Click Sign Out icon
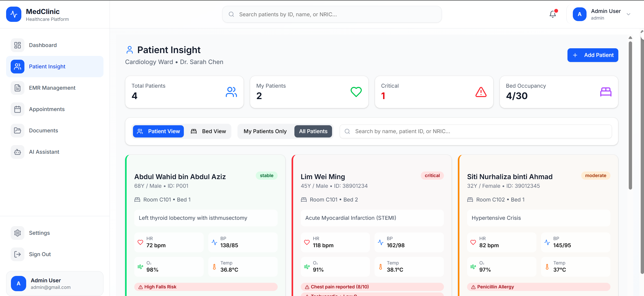 pos(18,254)
